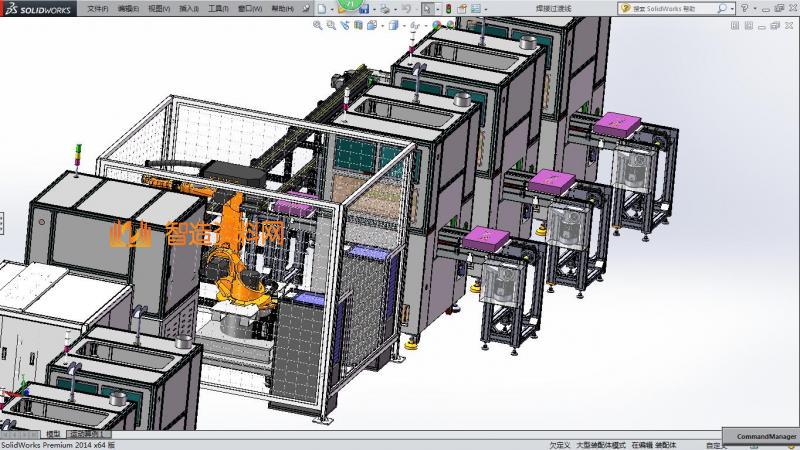
Task: Click the SolidWorks logo
Action: pos(38,8)
